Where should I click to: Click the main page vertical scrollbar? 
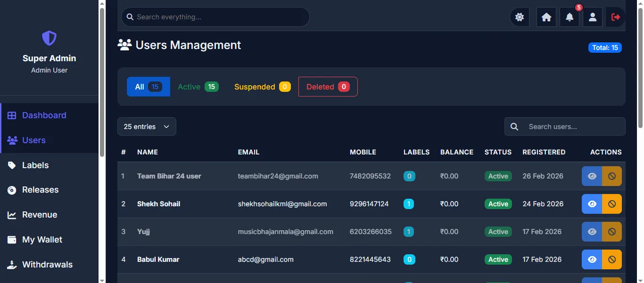pos(640,68)
